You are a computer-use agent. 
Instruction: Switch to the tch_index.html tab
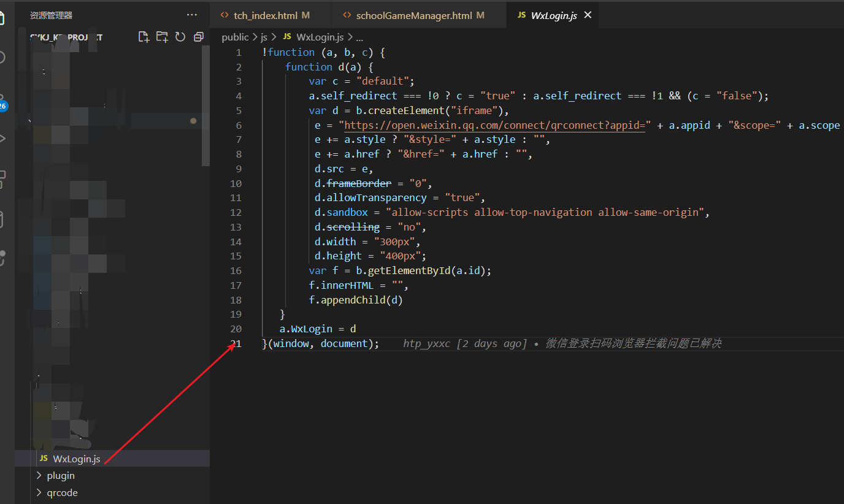click(x=270, y=15)
